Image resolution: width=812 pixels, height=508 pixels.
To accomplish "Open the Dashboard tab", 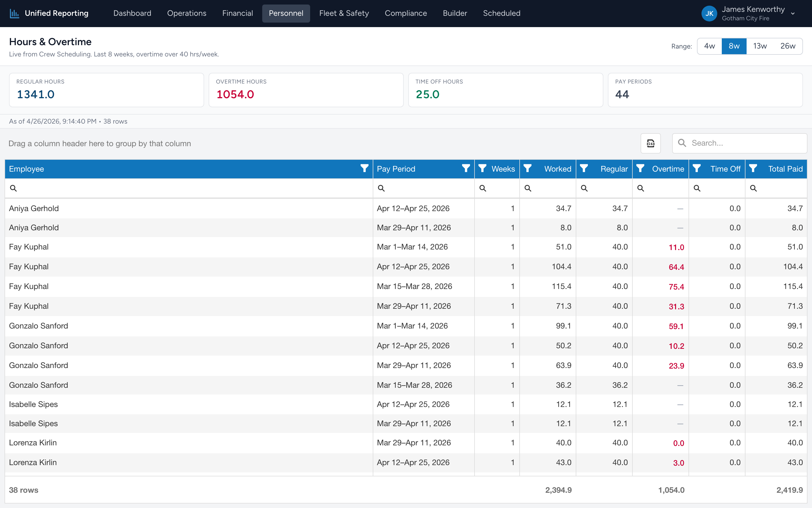I will coord(132,14).
